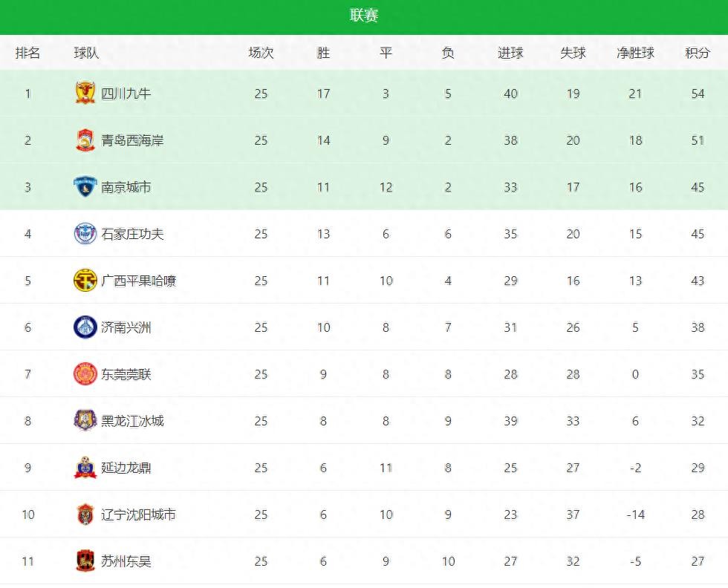Click the 黑龙江冰城 team name
728x588 pixels.
(x=132, y=421)
